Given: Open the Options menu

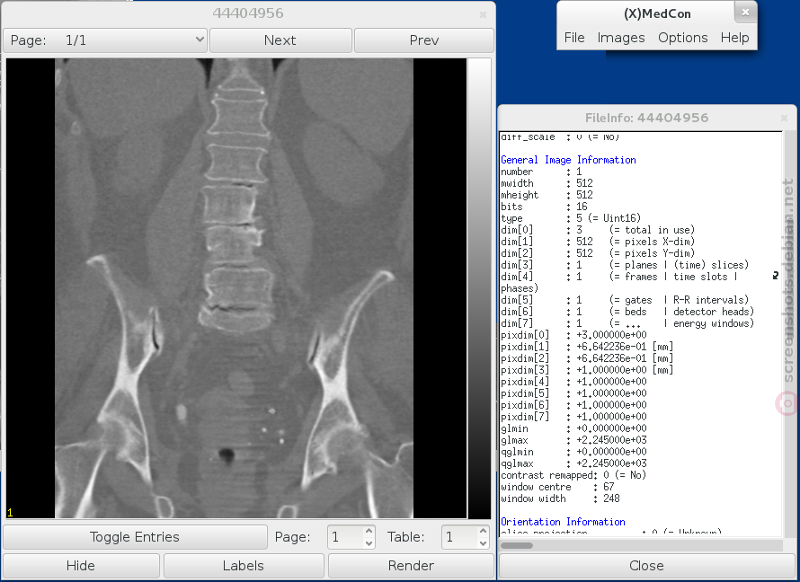Looking at the screenshot, I should coord(683,38).
